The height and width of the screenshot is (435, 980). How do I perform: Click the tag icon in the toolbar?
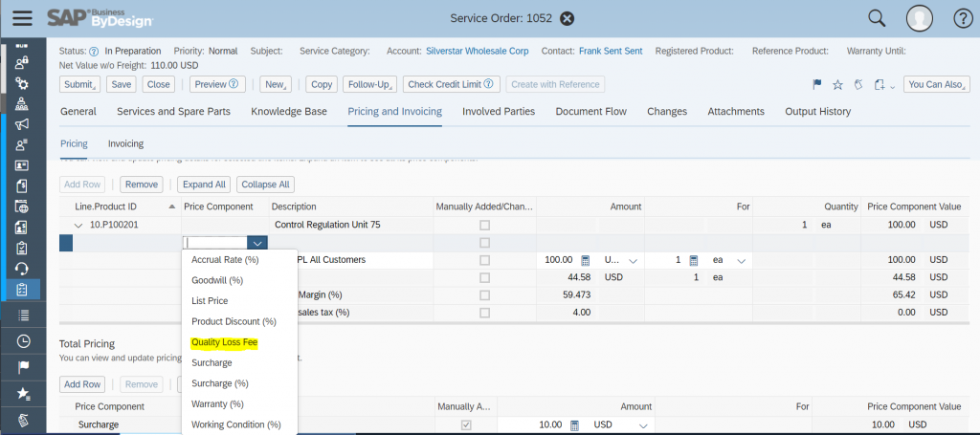858,84
